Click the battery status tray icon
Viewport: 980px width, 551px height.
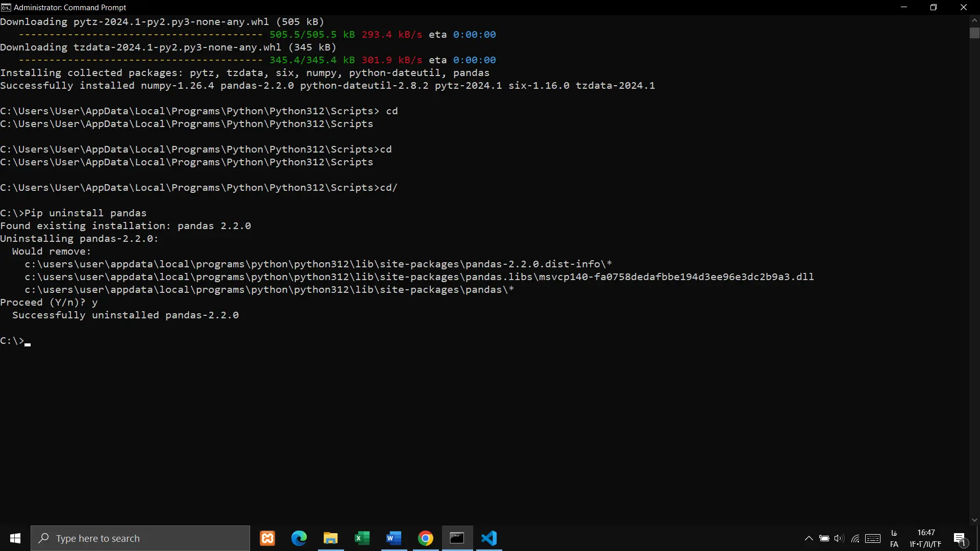click(824, 538)
